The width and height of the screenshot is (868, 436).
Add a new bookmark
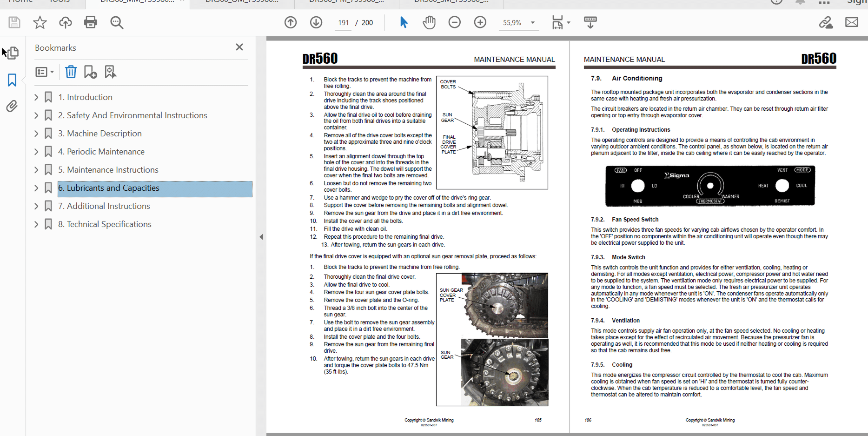coord(90,72)
